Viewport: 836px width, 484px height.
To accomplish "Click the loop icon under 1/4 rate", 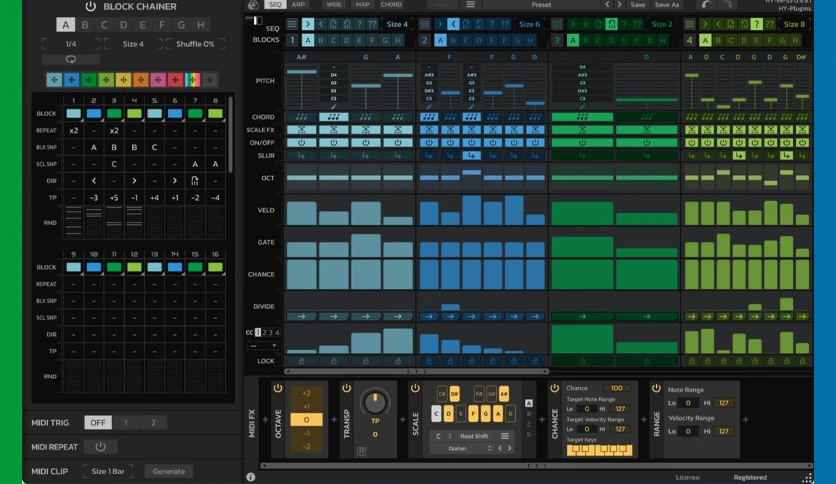I will [70, 59].
